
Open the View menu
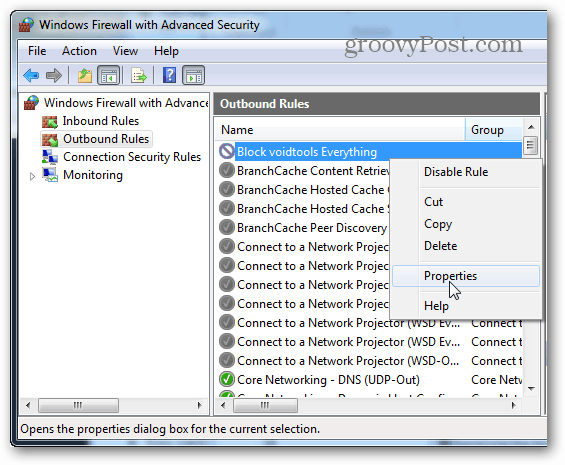[x=125, y=51]
